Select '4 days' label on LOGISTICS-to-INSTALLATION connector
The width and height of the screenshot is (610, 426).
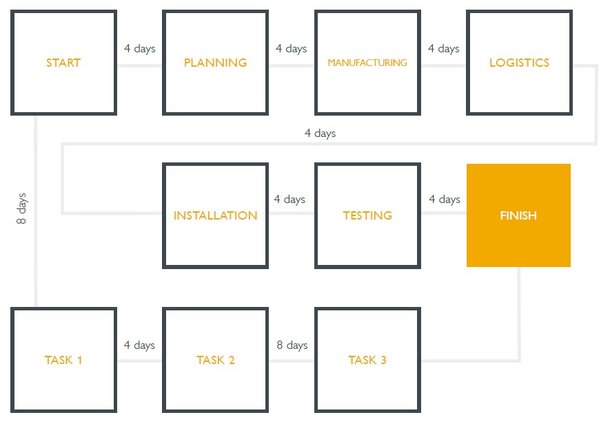(320, 133)
